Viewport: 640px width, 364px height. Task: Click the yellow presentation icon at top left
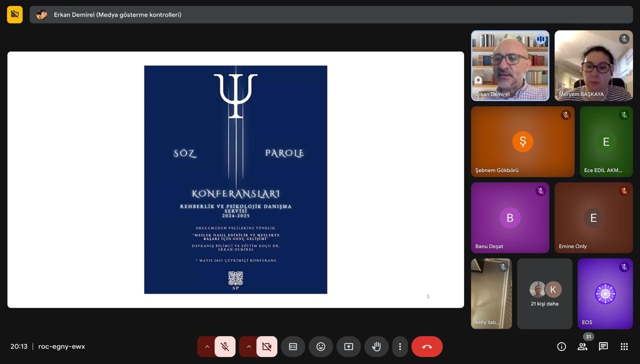pyautogui.click(x=14, y=14)
